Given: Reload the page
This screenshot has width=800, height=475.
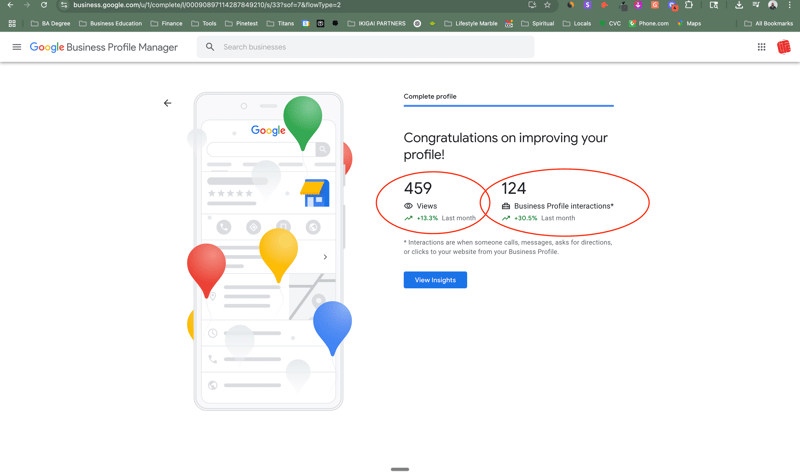Looking at the screenshot, I should (x=44, y=5).
